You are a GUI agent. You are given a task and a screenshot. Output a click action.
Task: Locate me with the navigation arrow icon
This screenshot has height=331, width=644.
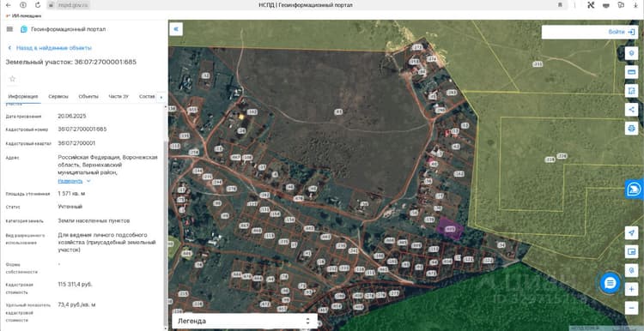(631, 233)
